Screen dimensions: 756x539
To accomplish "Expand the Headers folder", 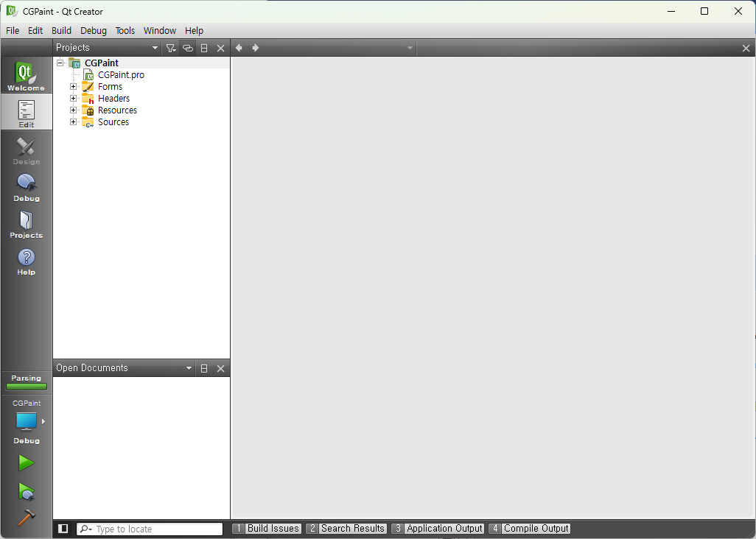I will [x=73, y=98].
